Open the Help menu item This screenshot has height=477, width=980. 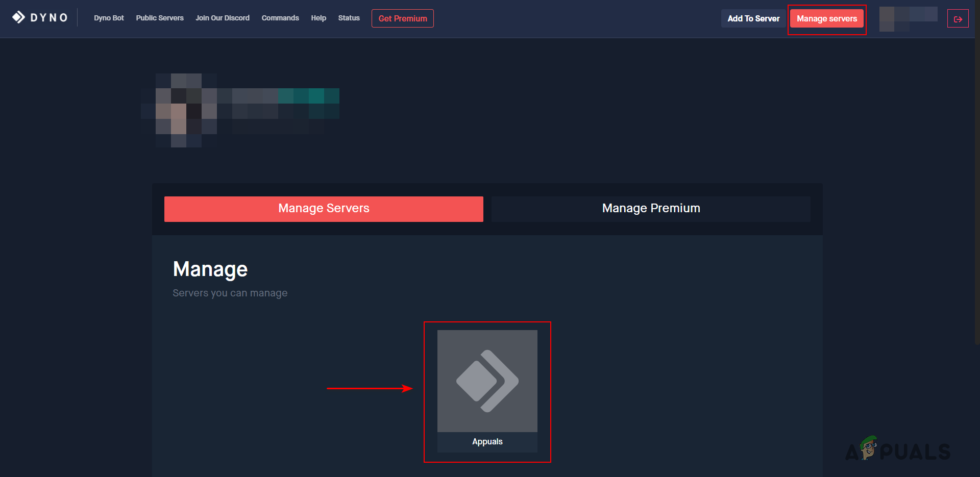tap(318, 18)
